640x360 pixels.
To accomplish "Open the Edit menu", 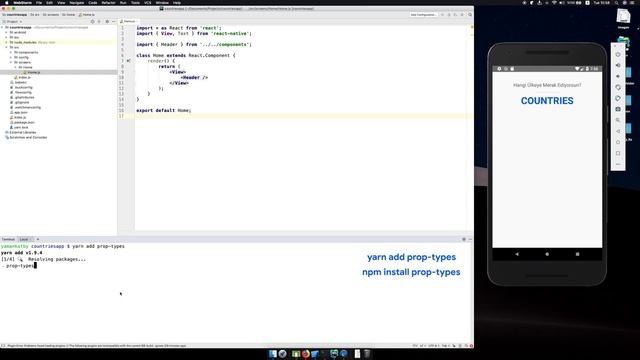I will [x=49, y=2].
